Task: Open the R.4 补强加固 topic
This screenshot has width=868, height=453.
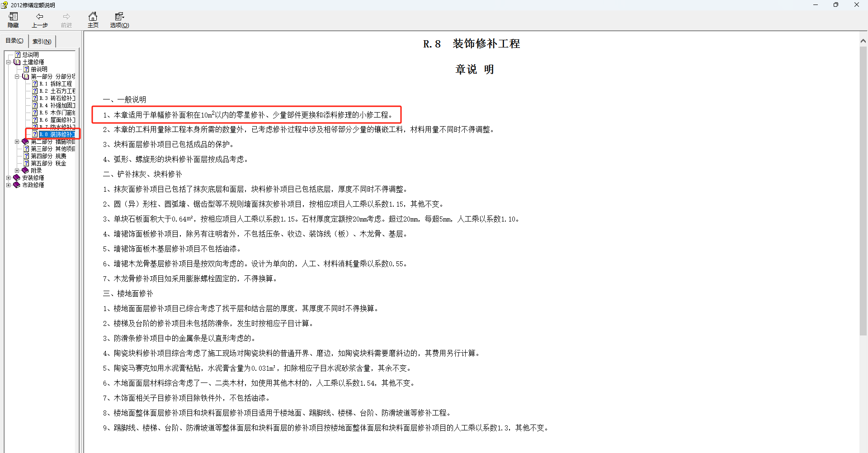Action: pos(57,105)
